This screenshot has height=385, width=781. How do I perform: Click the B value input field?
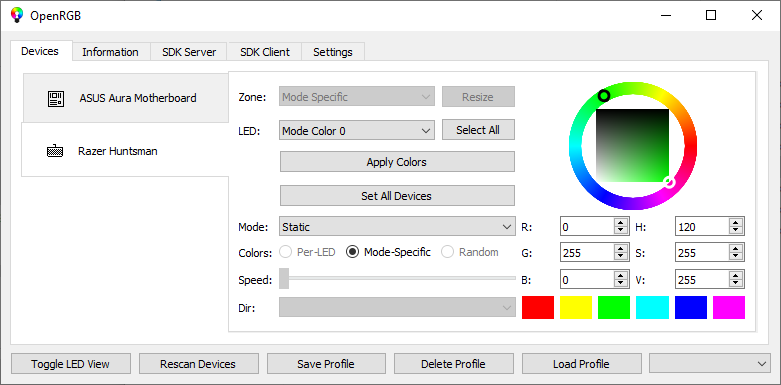(x=587, y=280)
